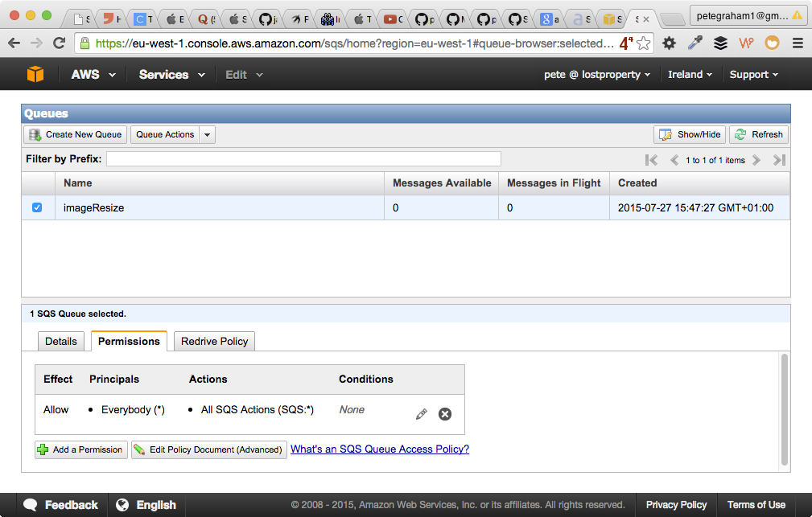Reload the page in the browser
The image size is (812, 517).
click(59, 43)
